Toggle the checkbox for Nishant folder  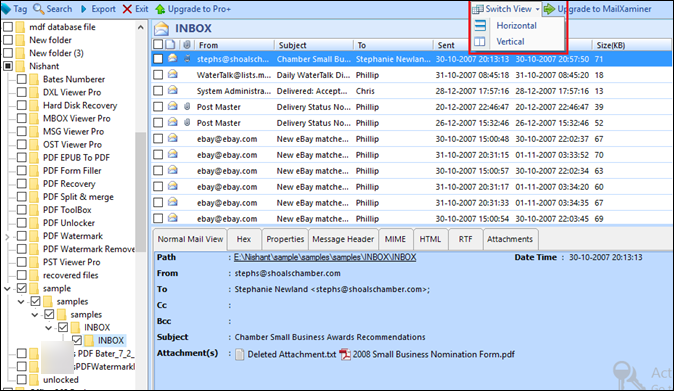8,66
